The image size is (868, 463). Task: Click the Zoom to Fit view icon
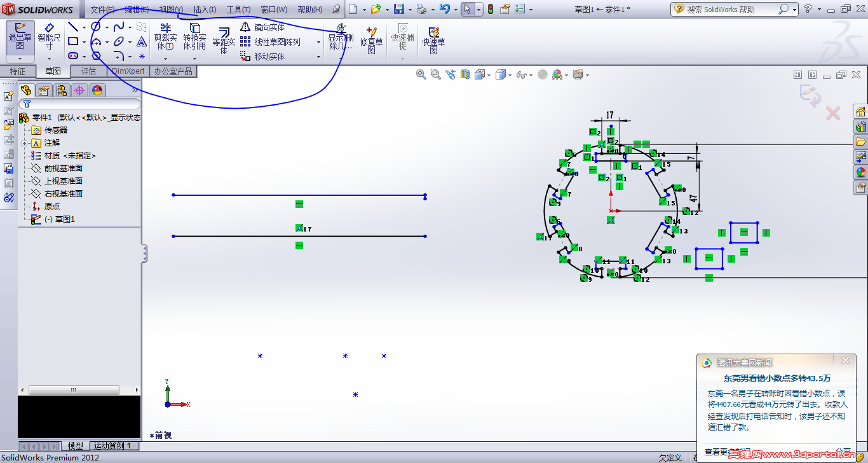tap(421, 74)
